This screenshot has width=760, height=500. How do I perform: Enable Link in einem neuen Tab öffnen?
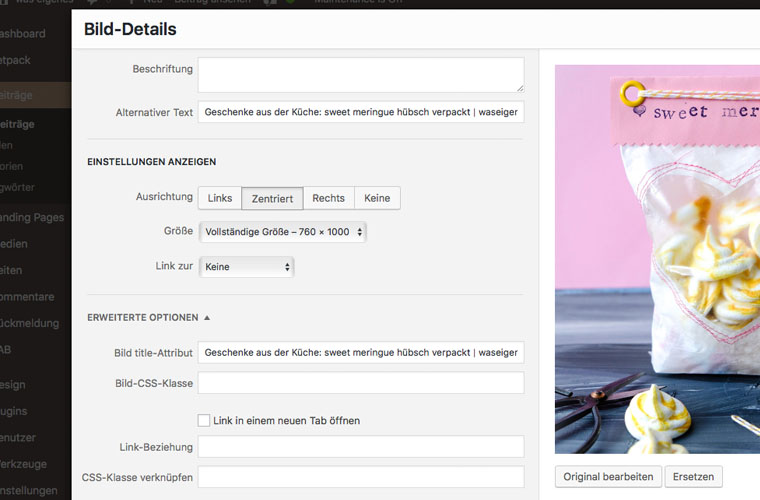tap(204, 420)
